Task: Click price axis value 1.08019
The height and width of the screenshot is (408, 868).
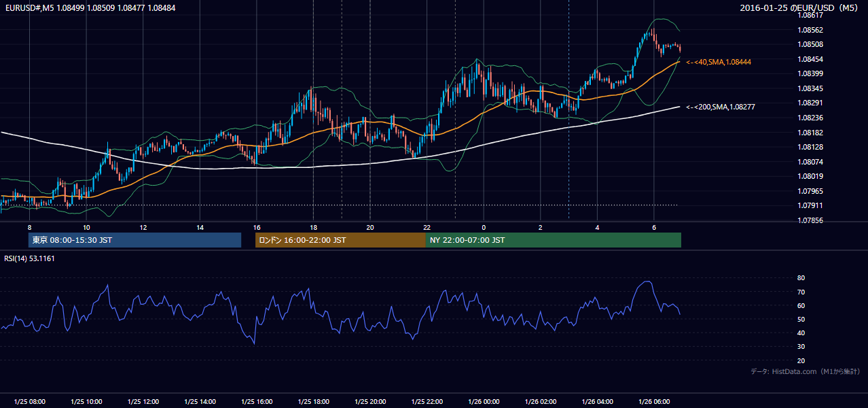Action: point(810,177)
